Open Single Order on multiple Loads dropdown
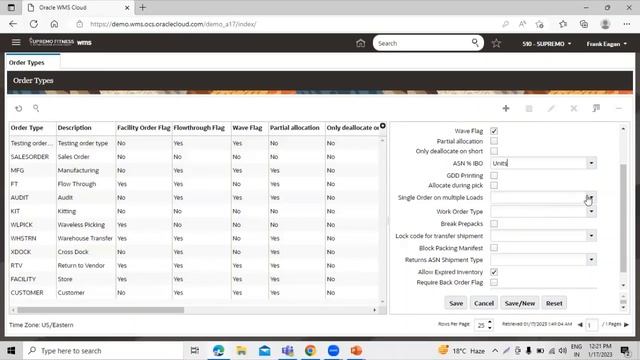The height and width of the screenshot is (360, 640). coord(591,198)
